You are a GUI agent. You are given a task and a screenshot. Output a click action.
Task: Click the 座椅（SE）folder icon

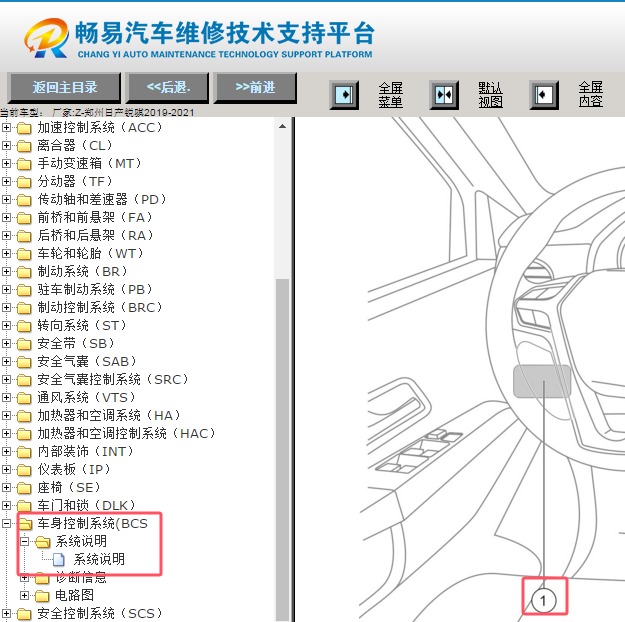point(24,488)
